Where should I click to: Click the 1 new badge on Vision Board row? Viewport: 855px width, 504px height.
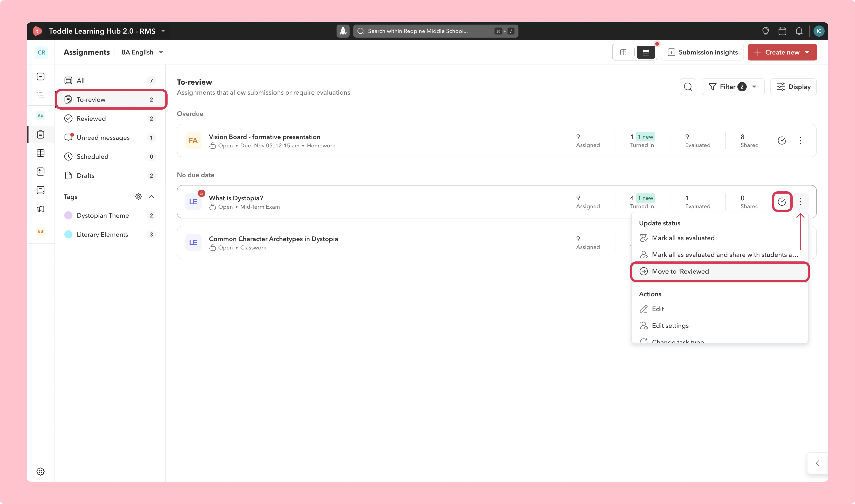pyautogui.click(x=645, y=137)
